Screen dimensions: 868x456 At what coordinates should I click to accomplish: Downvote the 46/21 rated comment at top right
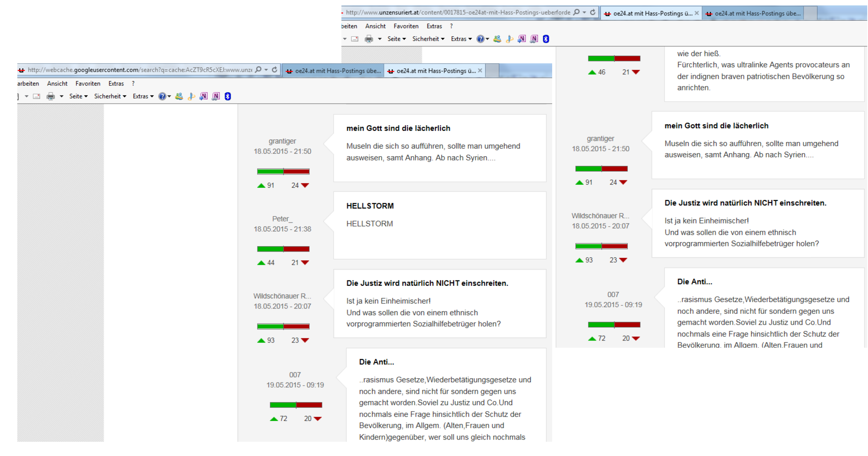pos(636,72)
